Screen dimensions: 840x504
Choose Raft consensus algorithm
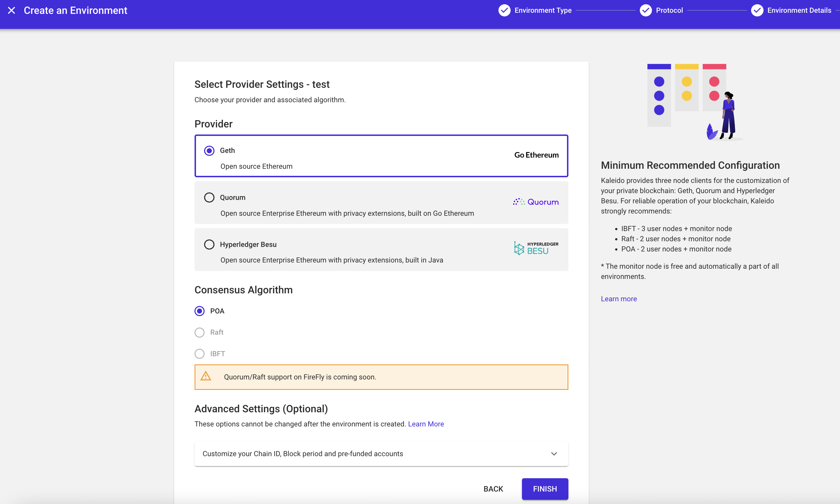tap(199, 332)
